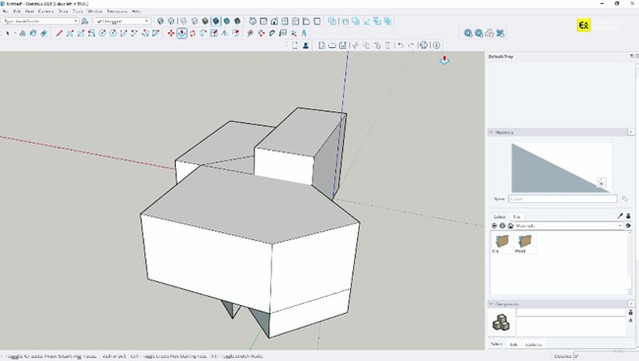Click the Outer Shell solid tool
Viewport: 639px width, 361px height.
333,21
